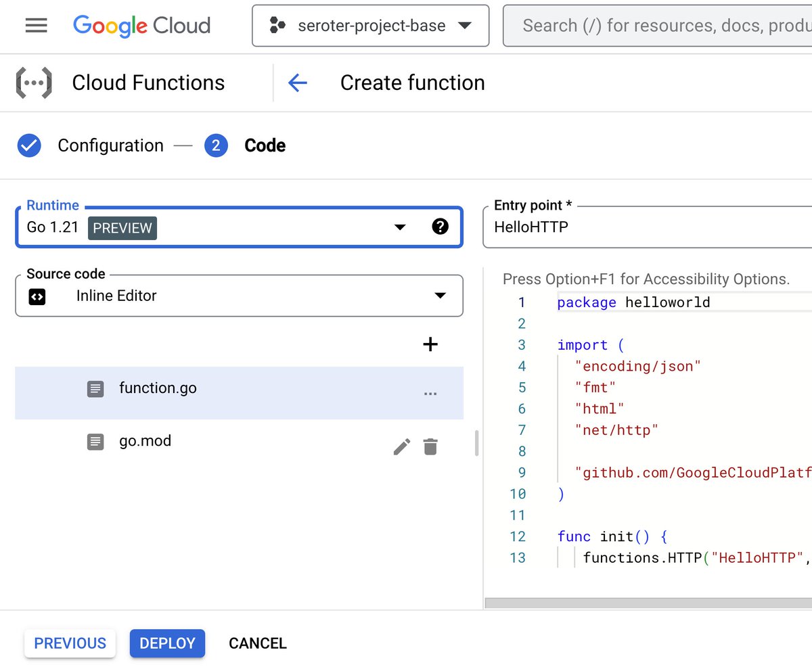Click the Cloud Functions title
812x671 pixels.
point(148,83)
